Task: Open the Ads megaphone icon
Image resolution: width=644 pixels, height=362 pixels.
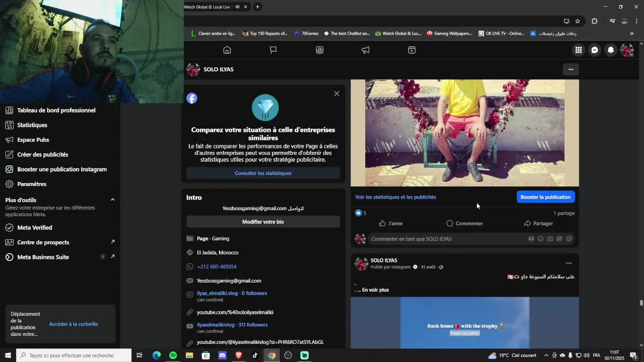Action: click(x=366, y=50)
